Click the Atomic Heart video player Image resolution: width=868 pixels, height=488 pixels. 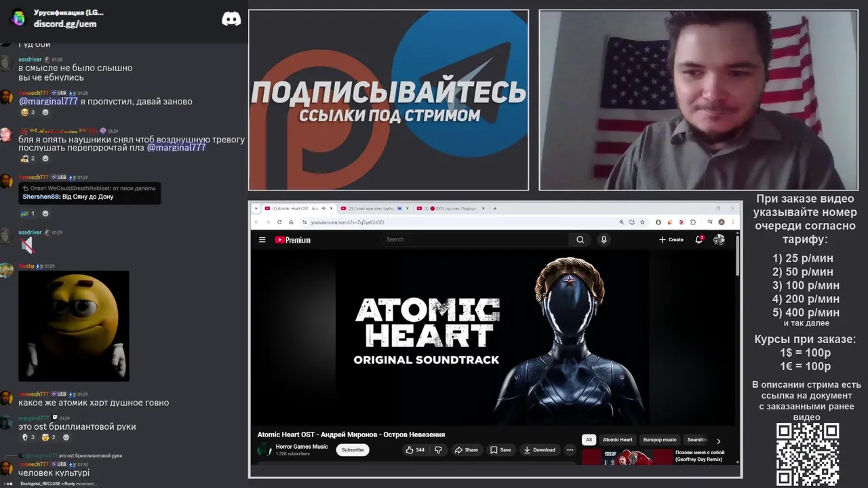pos(494,338)
